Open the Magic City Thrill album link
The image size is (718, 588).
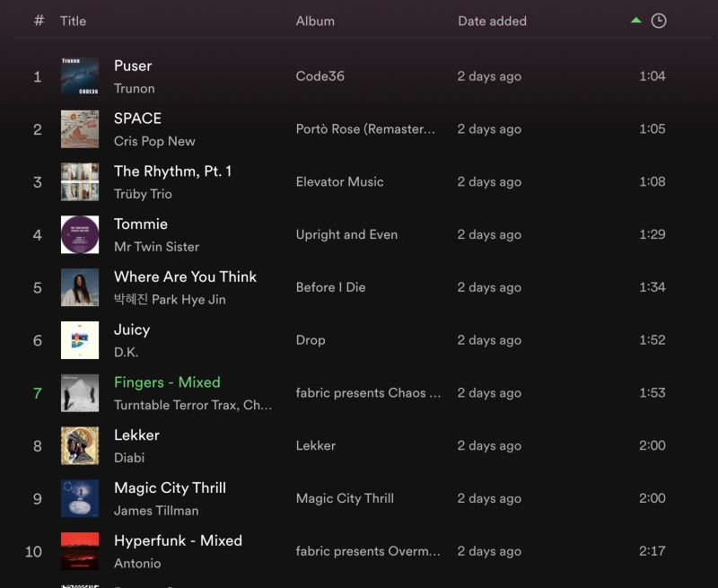coord(345,498)
